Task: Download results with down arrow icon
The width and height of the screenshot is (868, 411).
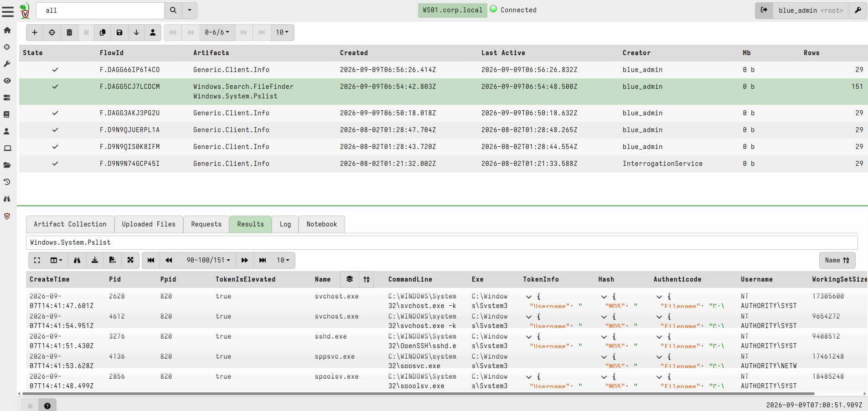Action: (x=136, y=32)
